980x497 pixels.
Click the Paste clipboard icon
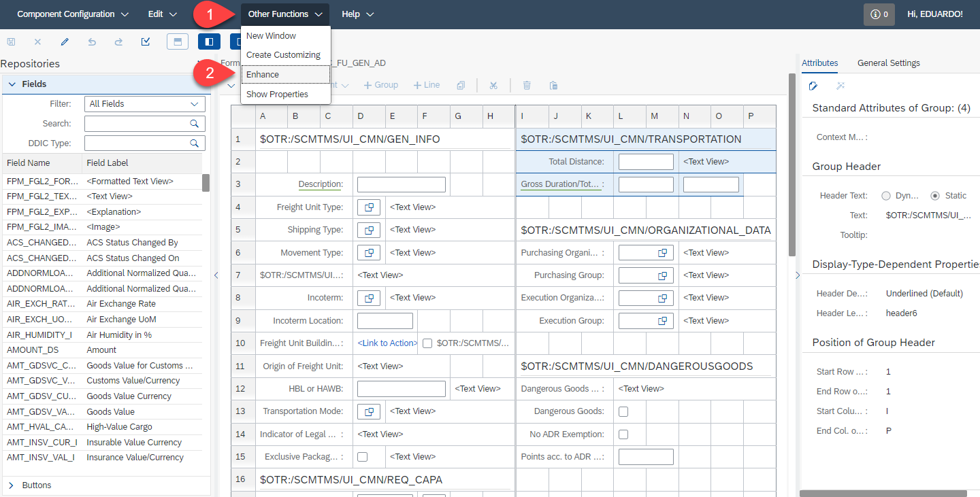(x=553, y=85)
